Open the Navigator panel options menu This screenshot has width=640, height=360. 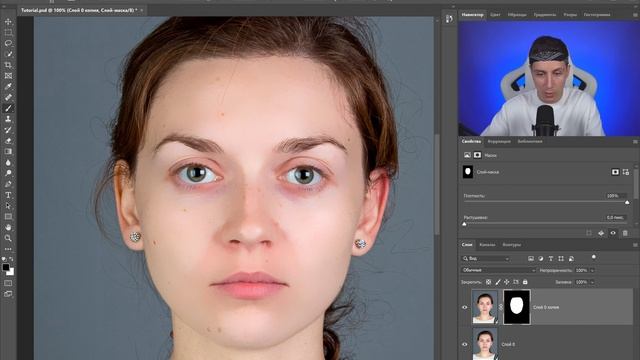(x=635, y=15)
